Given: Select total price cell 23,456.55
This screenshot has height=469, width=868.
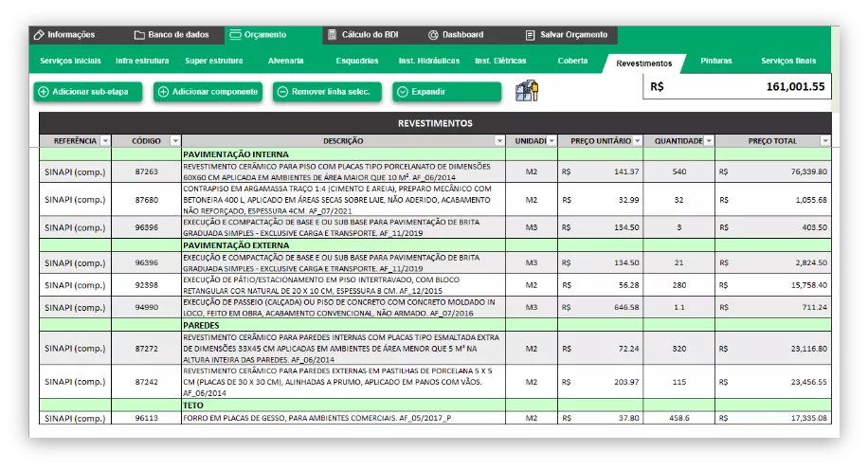Looking at the screenshot, I should (x=773, y=382).
